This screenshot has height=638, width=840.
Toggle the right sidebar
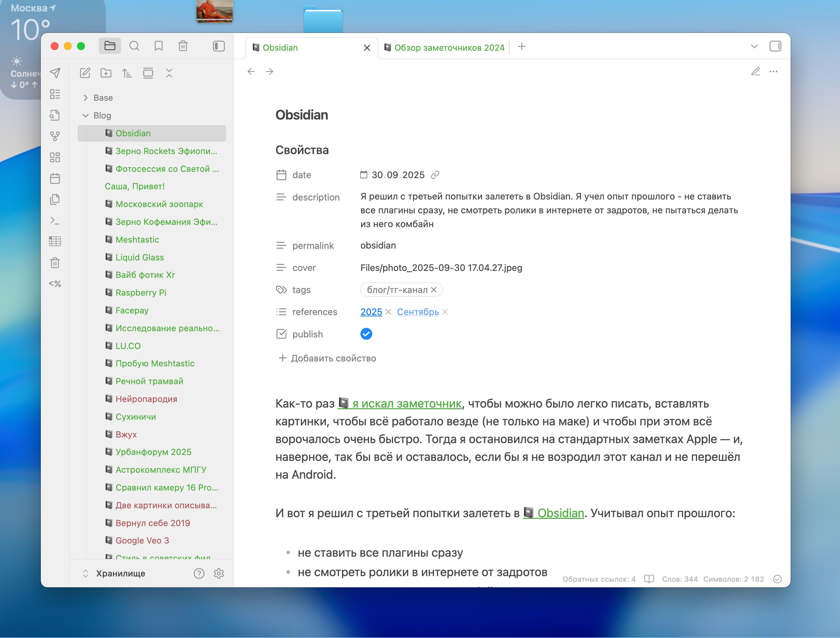[775, 46]
